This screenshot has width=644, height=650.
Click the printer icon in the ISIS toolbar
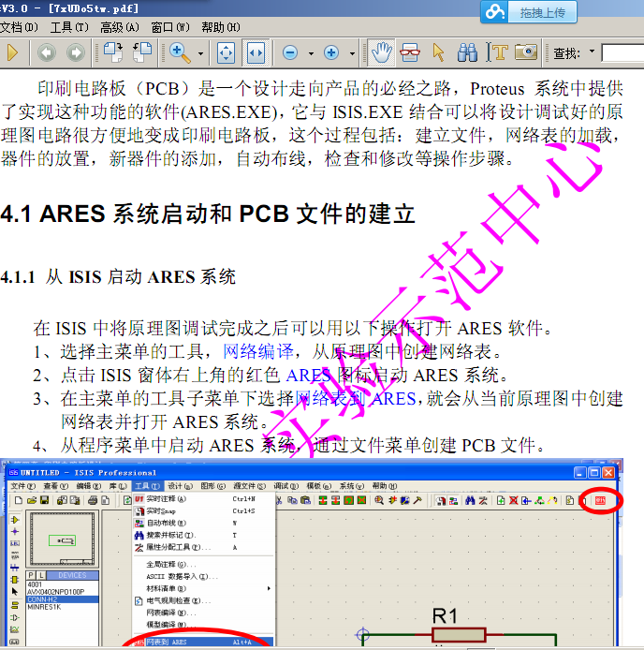pos(93,500)
